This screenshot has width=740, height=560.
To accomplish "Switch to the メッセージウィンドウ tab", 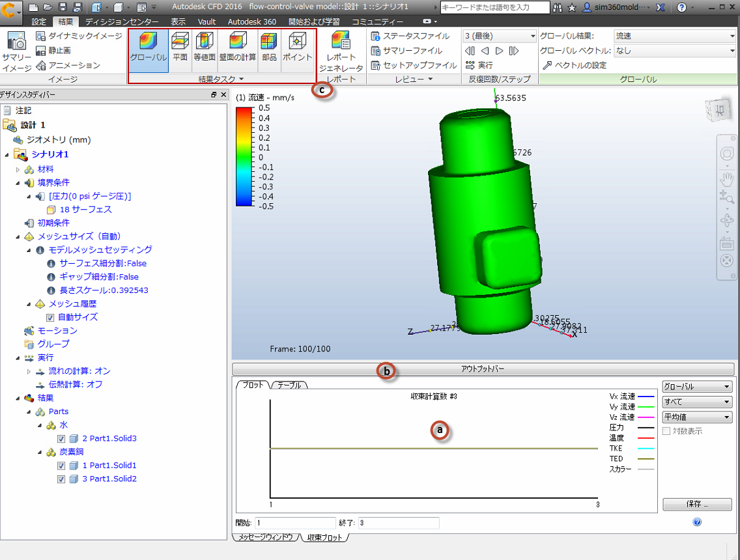I will 266,537.
